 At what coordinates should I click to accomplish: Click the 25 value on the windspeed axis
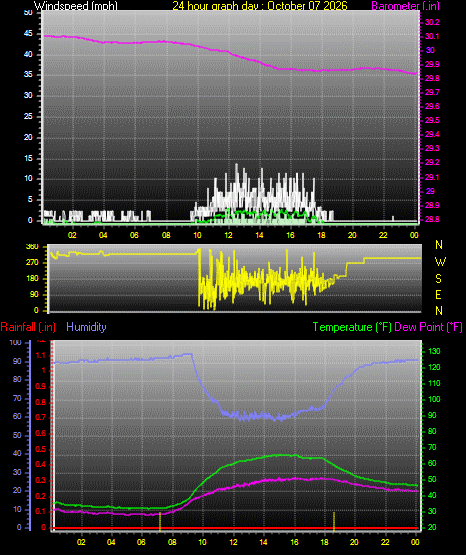[x=28, y=116]
